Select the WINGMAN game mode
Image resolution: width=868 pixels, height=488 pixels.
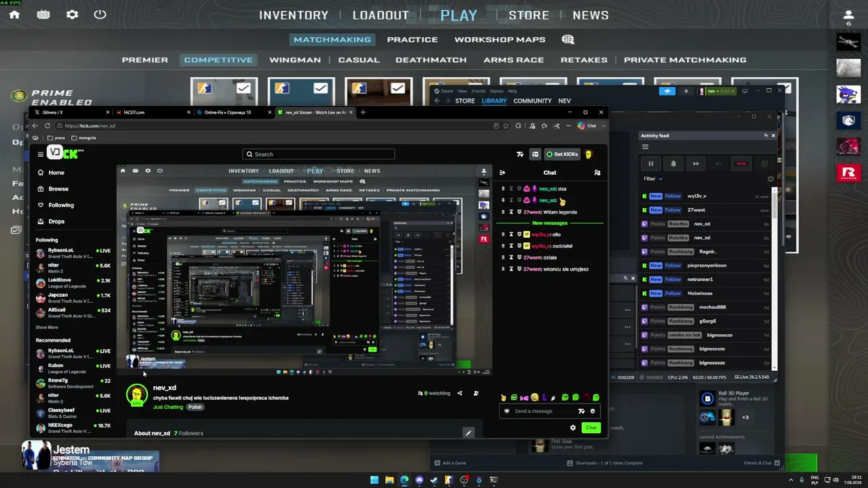[295, 60]
